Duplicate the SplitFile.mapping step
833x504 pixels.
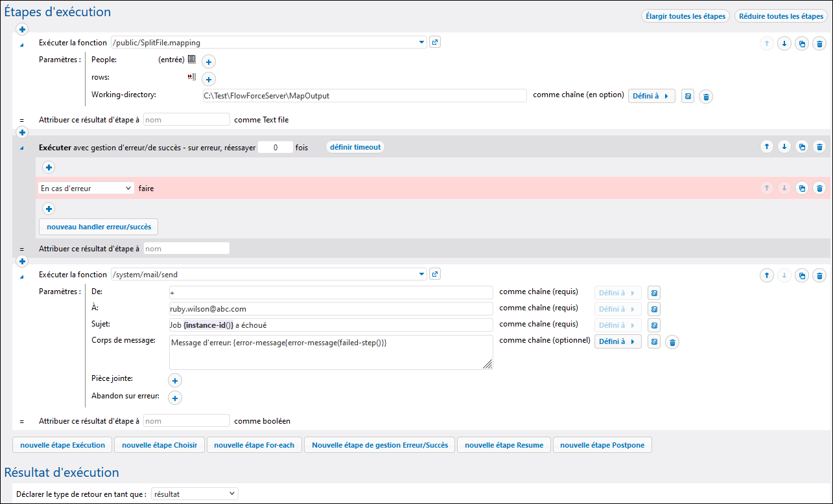[802, 44]
